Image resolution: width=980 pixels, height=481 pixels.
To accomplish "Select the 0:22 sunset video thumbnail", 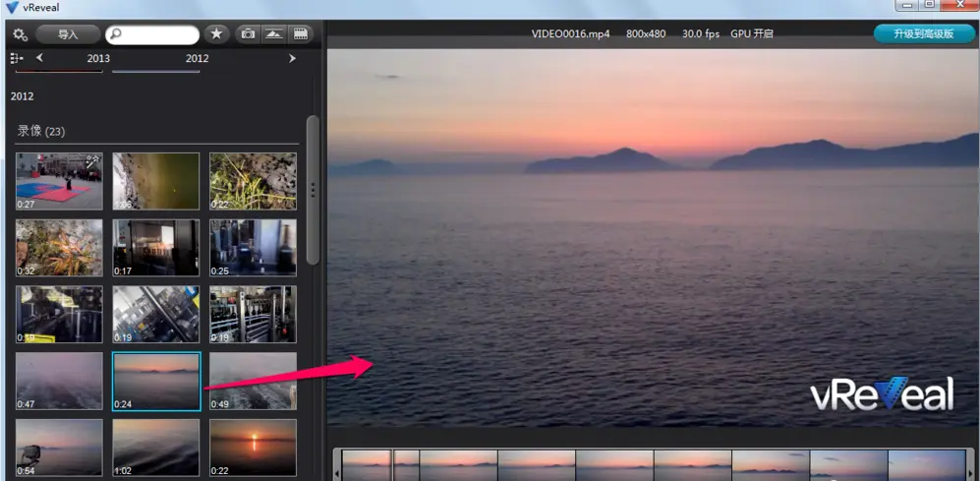I will tap(254, 448).
